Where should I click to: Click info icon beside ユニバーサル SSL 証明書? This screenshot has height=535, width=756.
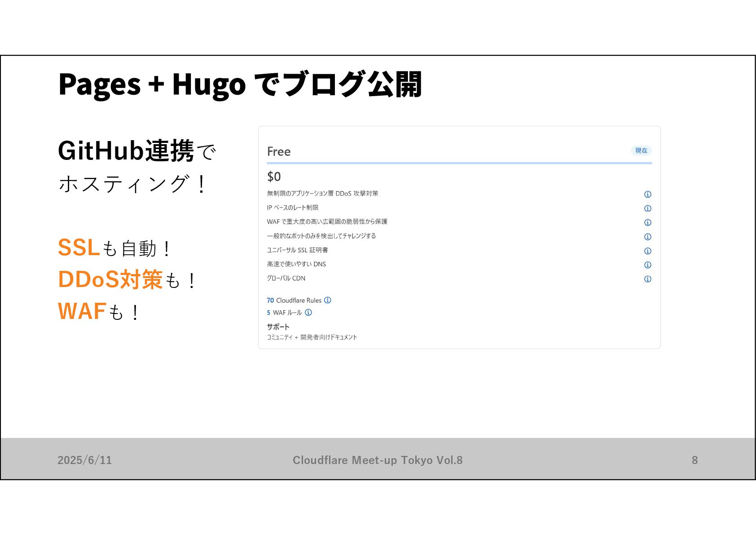point(647,251)
